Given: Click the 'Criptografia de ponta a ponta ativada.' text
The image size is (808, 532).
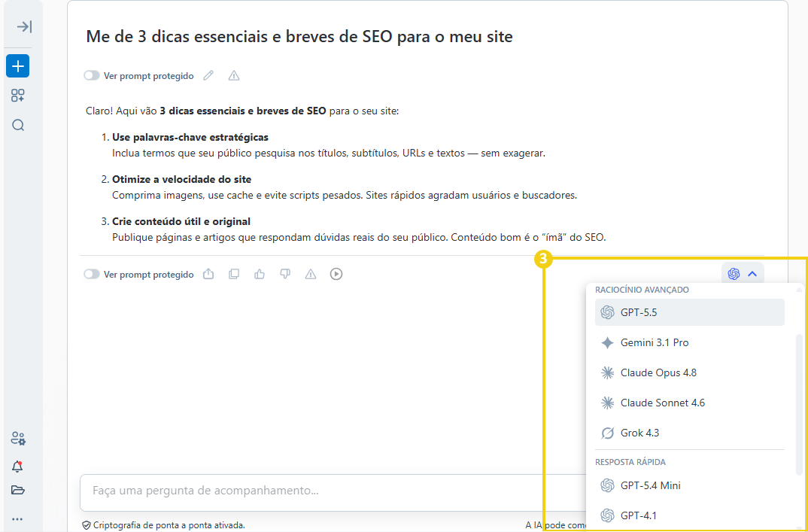Looking at the screenshot, I should pyautogui.click(x=169, y=525).
